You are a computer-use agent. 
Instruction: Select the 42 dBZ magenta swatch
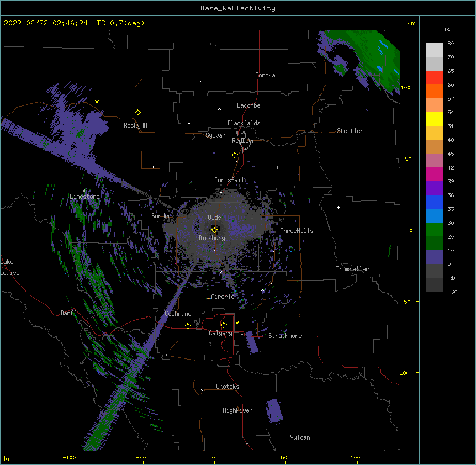(x=434, y=174)
